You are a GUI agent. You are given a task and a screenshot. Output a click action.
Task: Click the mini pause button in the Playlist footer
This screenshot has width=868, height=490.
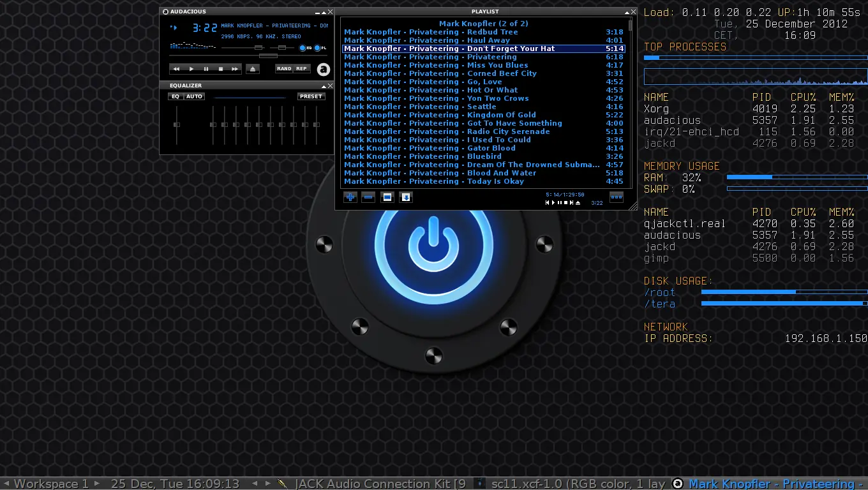(560, 203)
